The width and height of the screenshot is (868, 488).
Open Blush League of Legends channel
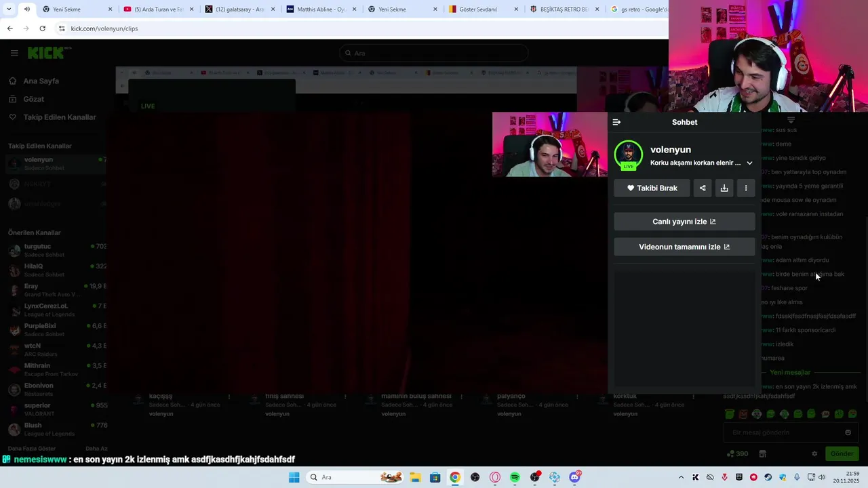(x=56, y=429)
